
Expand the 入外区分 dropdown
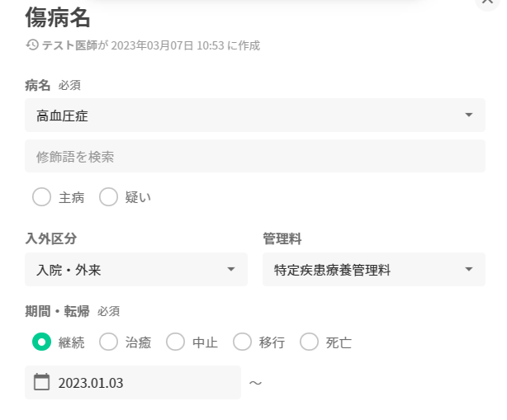(x=135, y=270)
